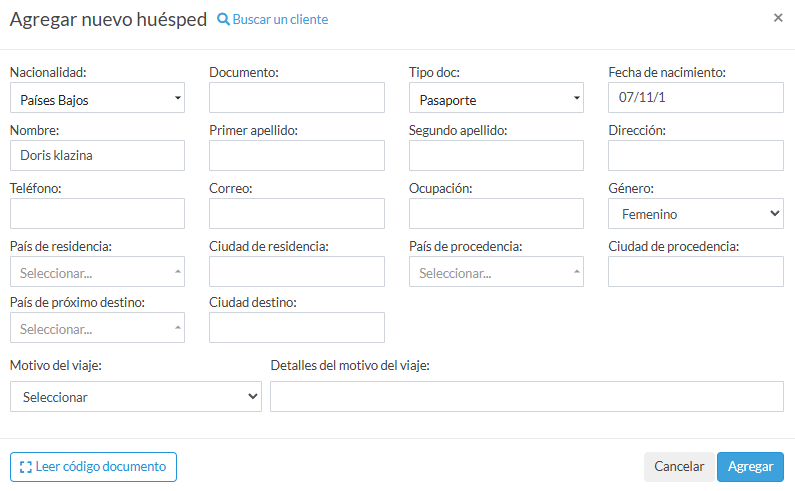Expand the Motivo del viaje dropdown
Viewport: 795px width, 491px height.
click(135, 397)
